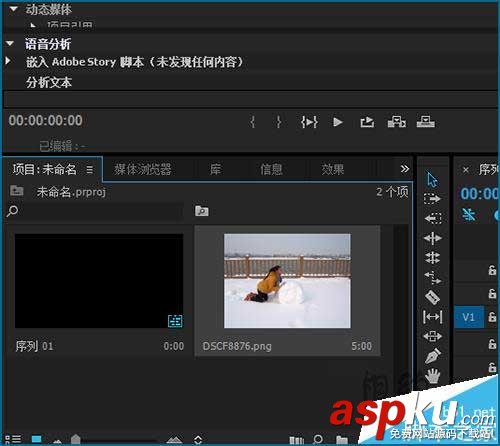Switch project panel to list view
Screen dimensions: 500x446
click(x=13, y=439)
